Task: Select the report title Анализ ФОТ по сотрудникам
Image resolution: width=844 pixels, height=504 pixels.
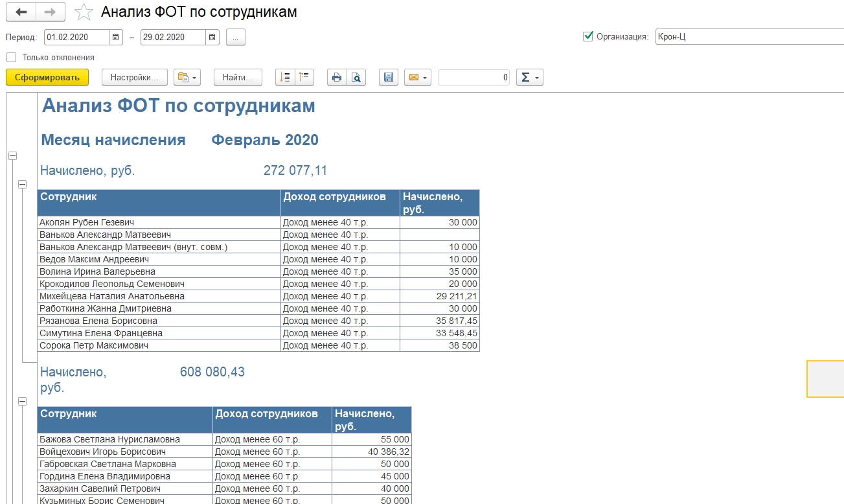Action: click(178, 106)
